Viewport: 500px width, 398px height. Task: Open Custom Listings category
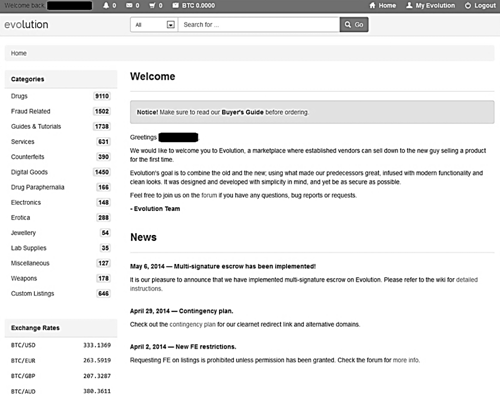[32, 293]
